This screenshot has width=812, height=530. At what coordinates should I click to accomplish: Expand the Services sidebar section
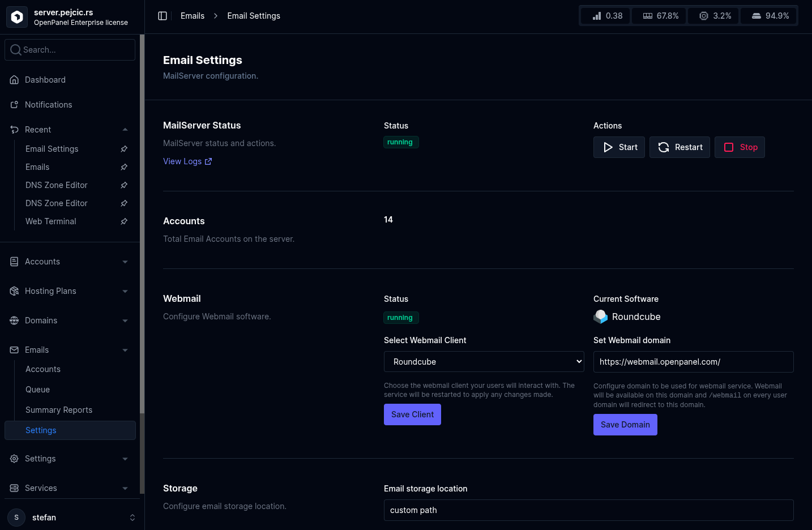point(125,488)
